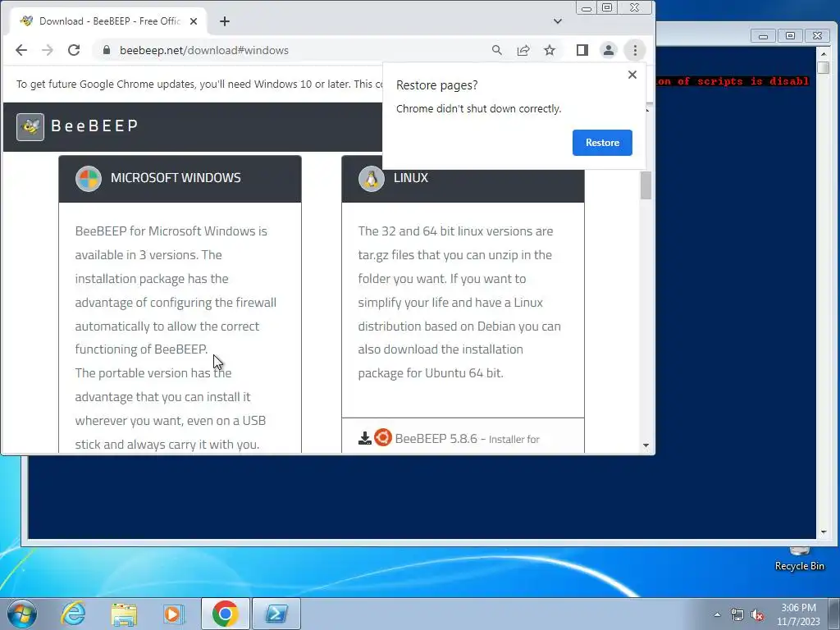The height and width of the screenshot is (630, 840).
Task: Click the web page scrollbar thumb
Action: point(646,185)
